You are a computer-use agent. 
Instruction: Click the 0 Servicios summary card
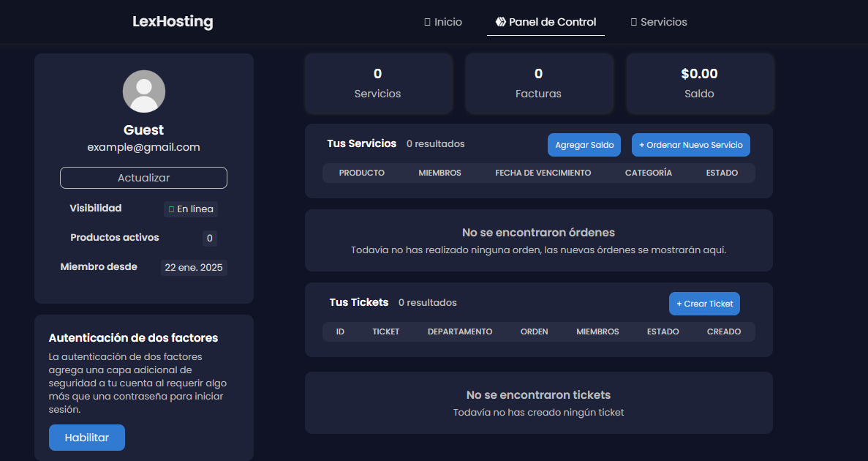(377, 83)
